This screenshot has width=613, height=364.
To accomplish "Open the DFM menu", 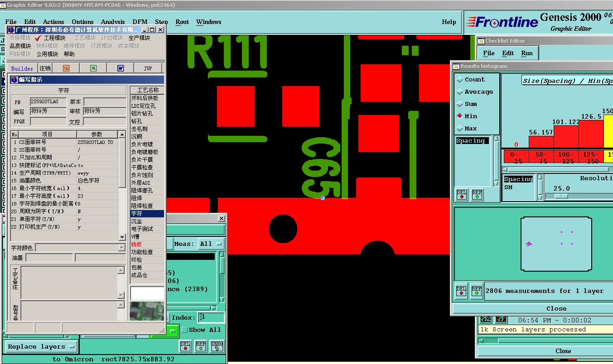I will click(x=140, y=22).
